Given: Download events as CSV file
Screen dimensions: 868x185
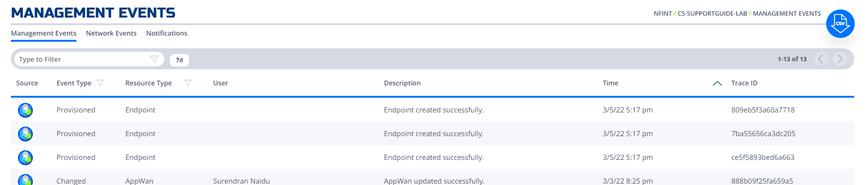Looking at the screenshot, I should 840,24.
